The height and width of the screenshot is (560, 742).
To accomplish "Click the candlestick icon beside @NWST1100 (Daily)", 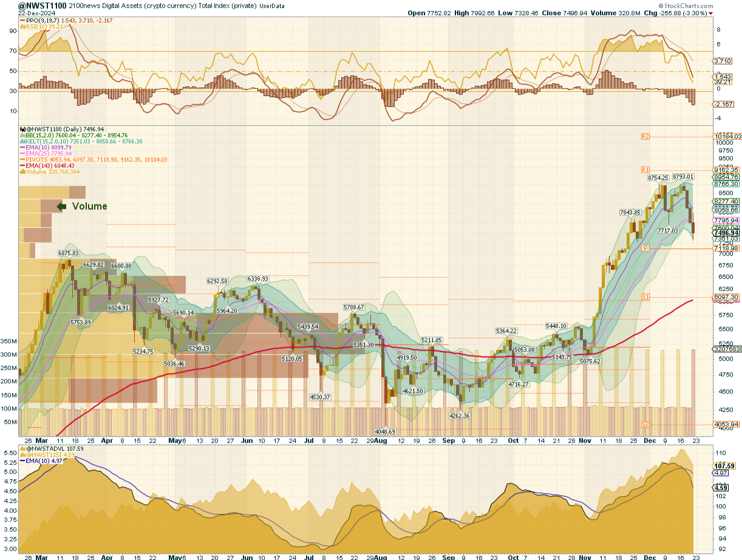I will (x=22, y=129).
